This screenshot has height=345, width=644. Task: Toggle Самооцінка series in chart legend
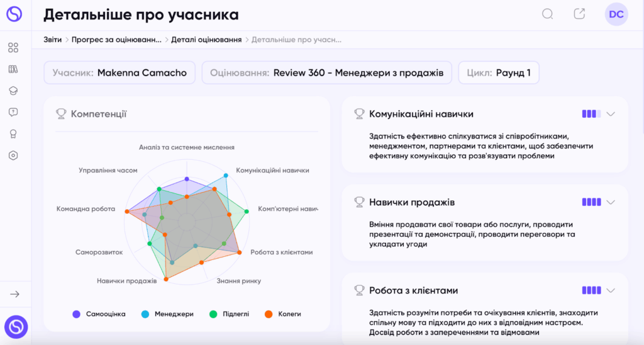click(99, 314)
